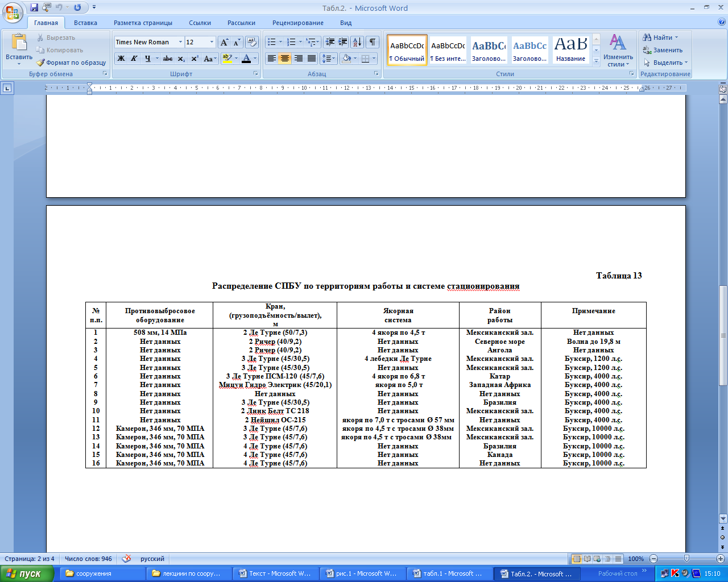Click the spelling check icon in status bar
728x582 pixels.
pyautogui.click(x=126, y=559)
